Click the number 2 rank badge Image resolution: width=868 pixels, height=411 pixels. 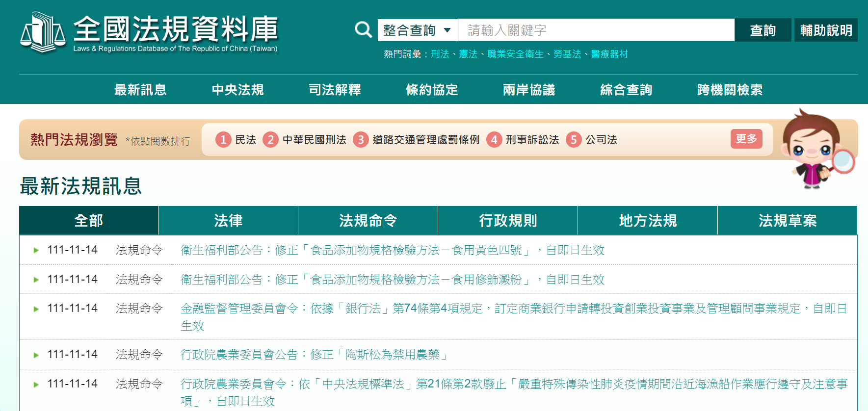tap(270, 140)
